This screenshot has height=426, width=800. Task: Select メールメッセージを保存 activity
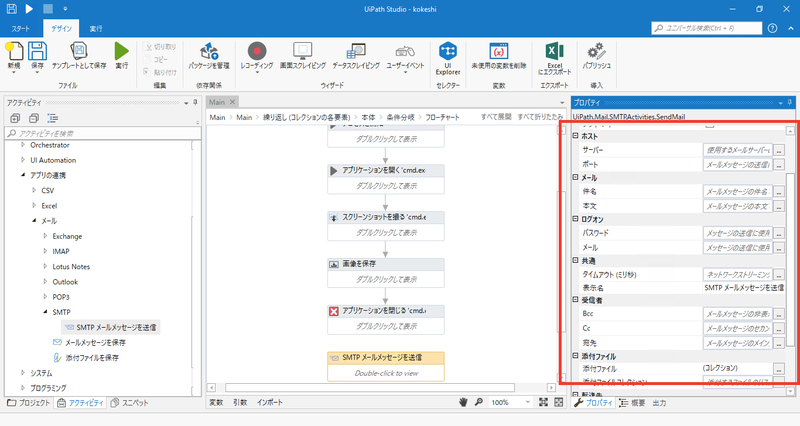[x=90, y=342]
